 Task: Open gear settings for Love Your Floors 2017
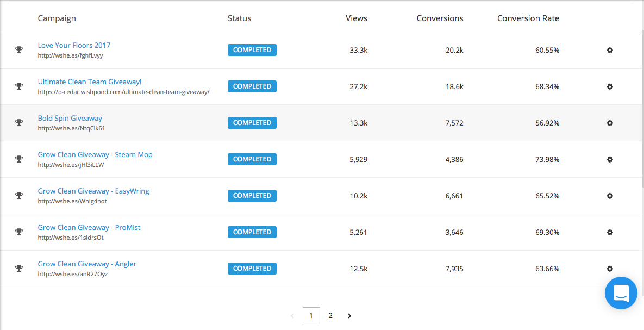[610, 50]
